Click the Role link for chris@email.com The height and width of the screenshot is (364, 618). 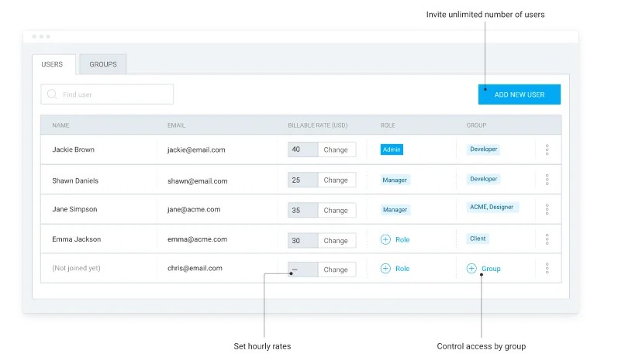tap(402, 269)
